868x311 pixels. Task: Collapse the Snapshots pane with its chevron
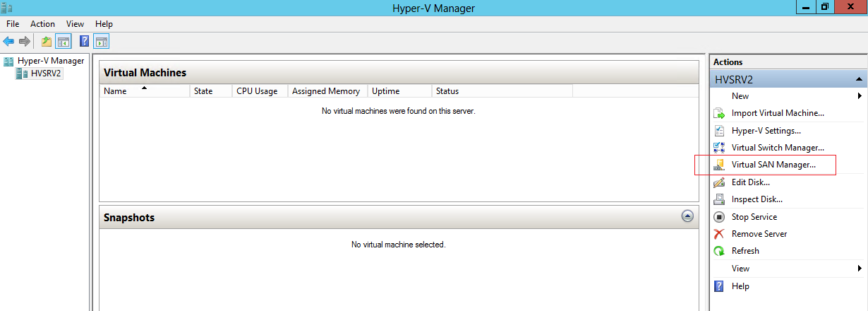pyautogui.click(x=687, y=217)
